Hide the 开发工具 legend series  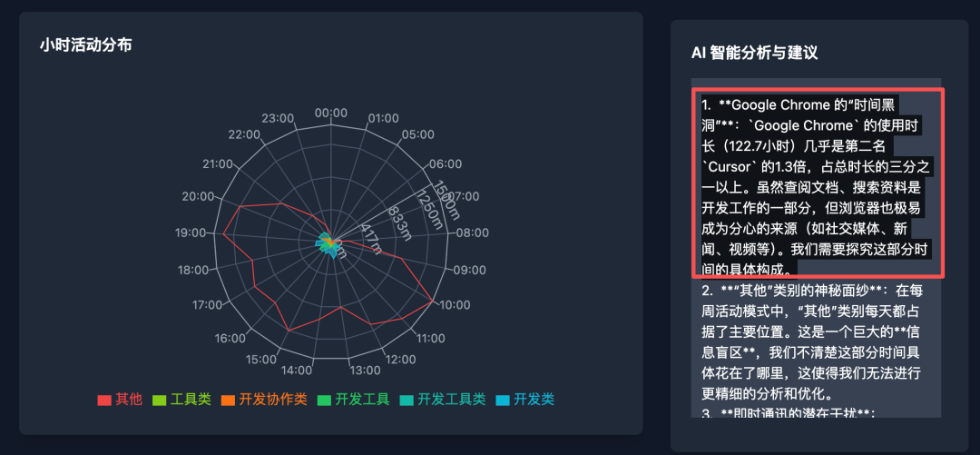(354, 400)
